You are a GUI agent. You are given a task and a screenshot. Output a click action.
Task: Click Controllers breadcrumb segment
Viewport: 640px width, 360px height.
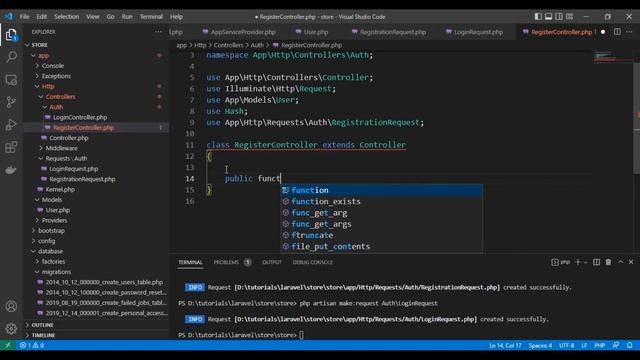click(x=229, y=45)
